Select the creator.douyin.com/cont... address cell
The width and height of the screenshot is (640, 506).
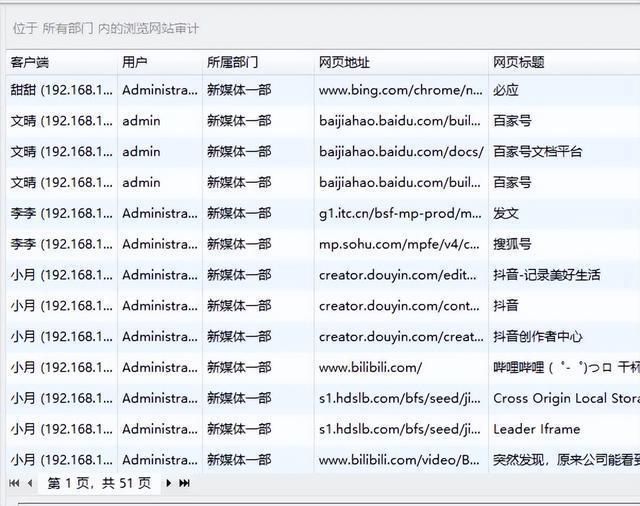pyautogui.click(x=401, y=306)
